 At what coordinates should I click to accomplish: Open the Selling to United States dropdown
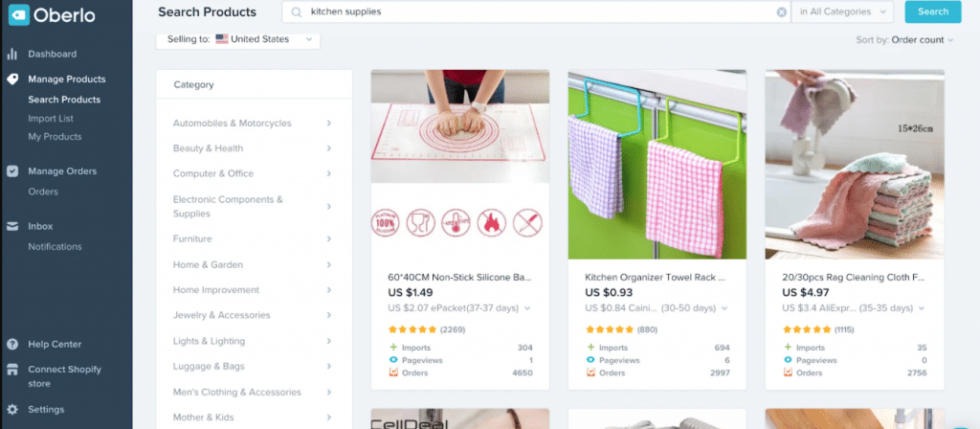coord(238,38)
